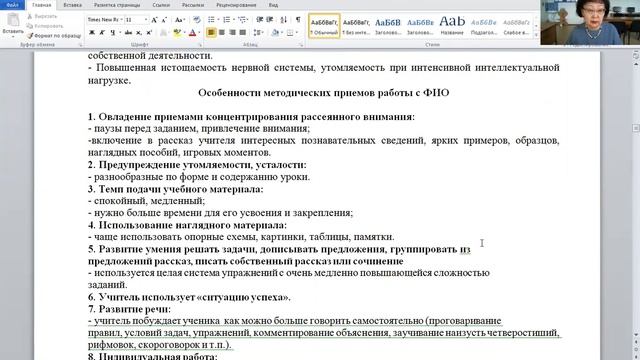Toggle bold Ж formatting

click(92, 33)
